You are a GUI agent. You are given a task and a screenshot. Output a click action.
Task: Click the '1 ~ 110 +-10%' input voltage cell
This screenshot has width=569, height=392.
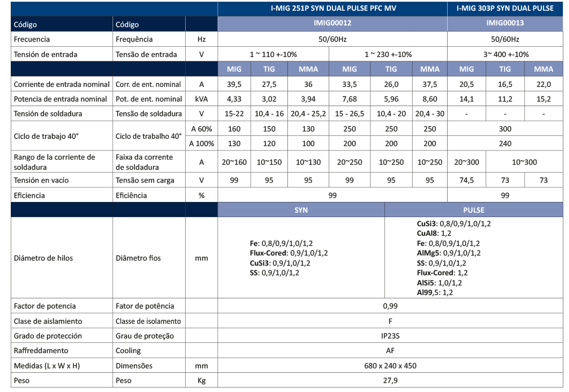(x=273, y=54)
